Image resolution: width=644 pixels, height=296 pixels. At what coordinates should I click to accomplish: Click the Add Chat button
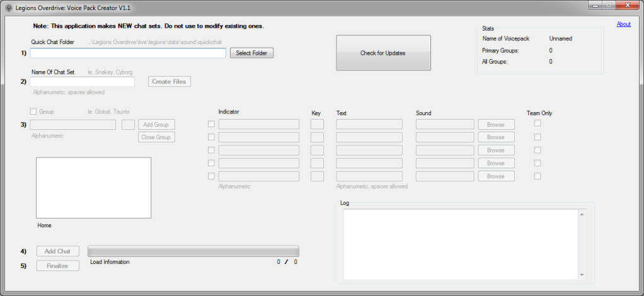tap(57, 251)
